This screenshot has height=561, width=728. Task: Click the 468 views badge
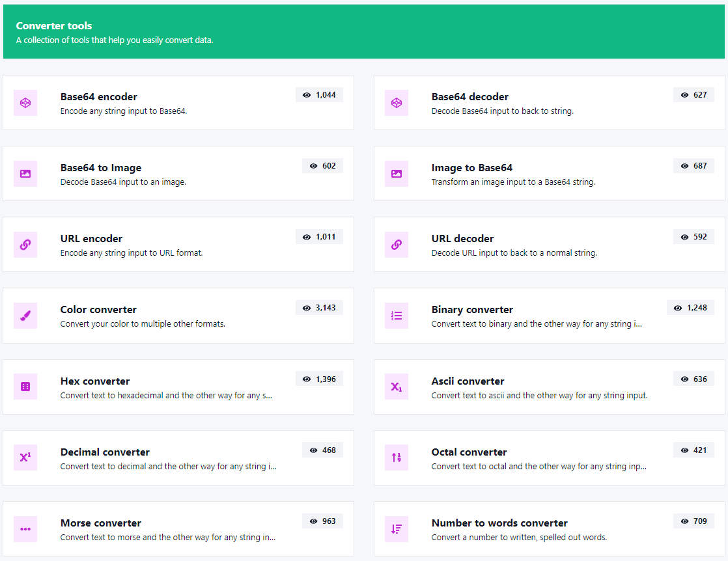pyautogui.click(x=323, y=450)
